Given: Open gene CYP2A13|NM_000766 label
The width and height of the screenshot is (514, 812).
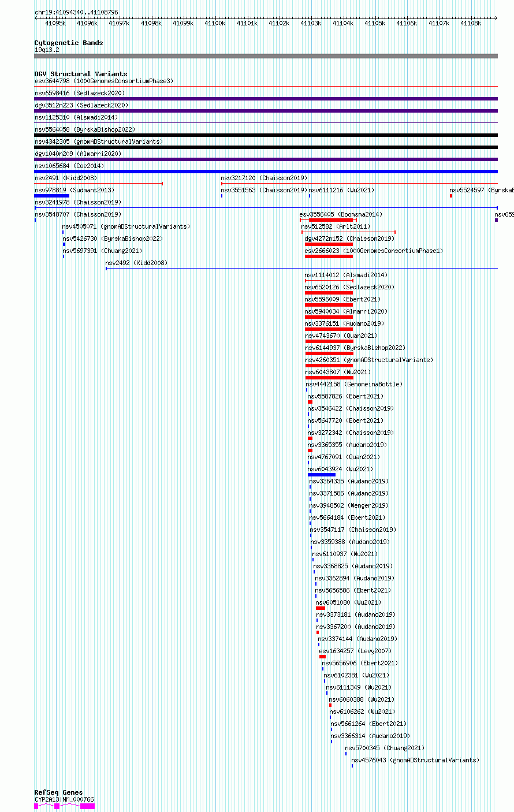Looking at the screenshot, I should click(64, 799).
